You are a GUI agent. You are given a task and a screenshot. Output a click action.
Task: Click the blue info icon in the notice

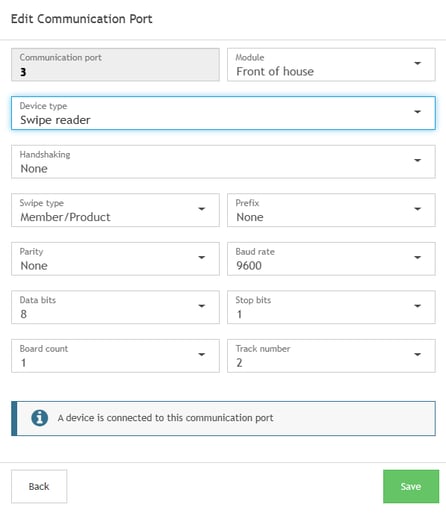[x=39, y=418]
